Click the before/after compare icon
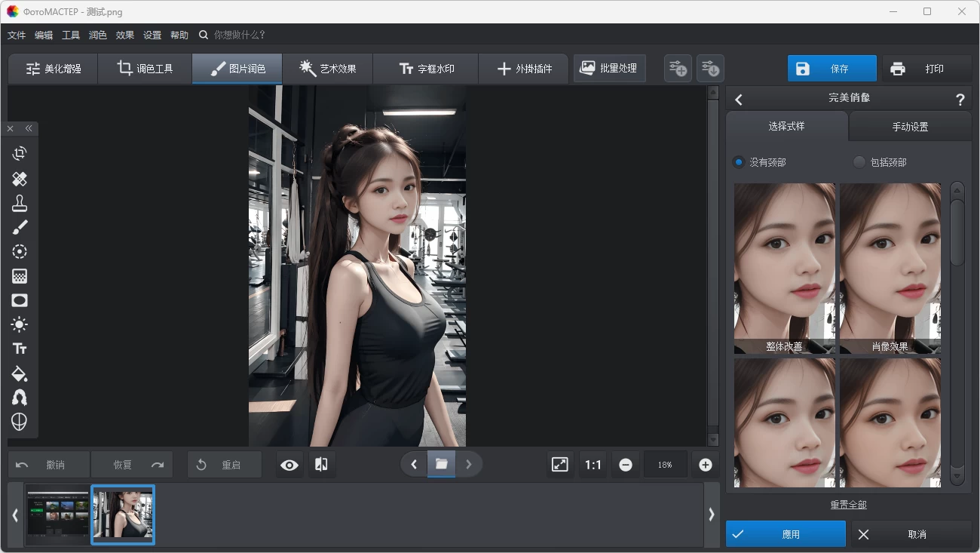980x553 pixels. point(321,465)
